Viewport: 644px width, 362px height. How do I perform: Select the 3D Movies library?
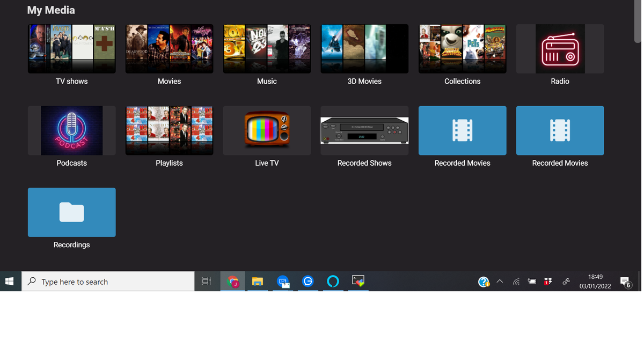364,49
